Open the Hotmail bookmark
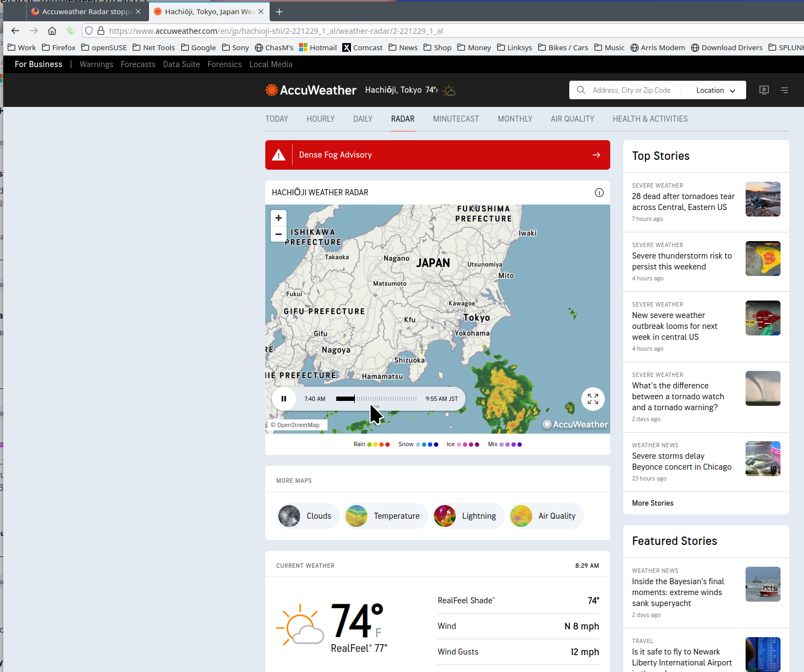This screenshot has width=804, height=672. 318,47
